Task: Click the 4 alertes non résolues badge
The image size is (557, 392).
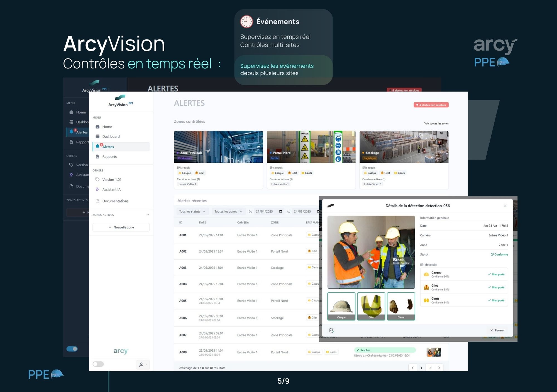Action: pyautogui.click(x=431, y=105)
